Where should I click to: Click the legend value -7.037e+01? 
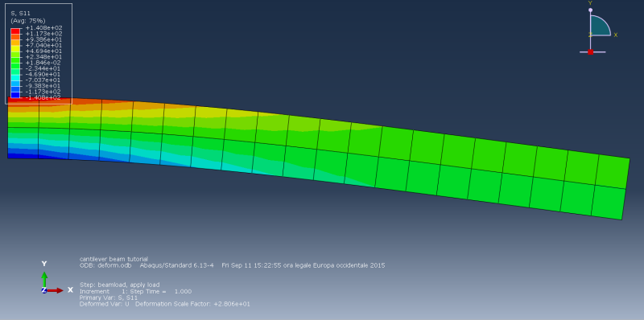click(43, 80)
